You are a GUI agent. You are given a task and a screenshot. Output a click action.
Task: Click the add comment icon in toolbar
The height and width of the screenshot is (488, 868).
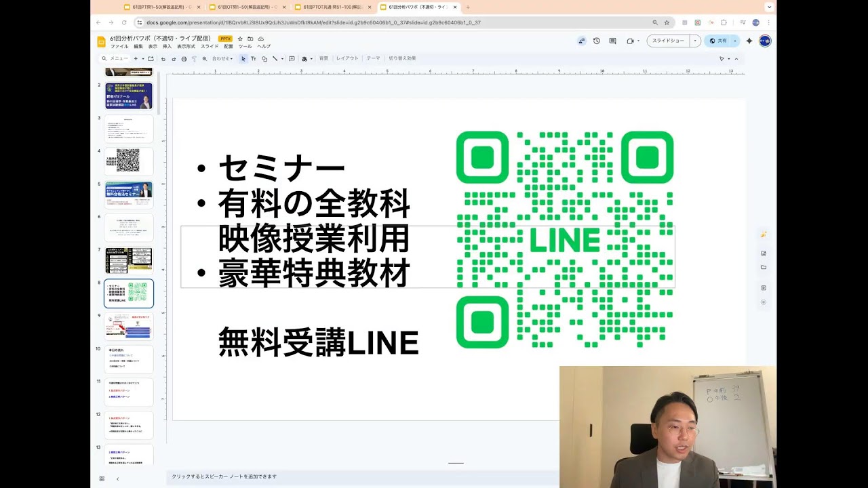292,59
